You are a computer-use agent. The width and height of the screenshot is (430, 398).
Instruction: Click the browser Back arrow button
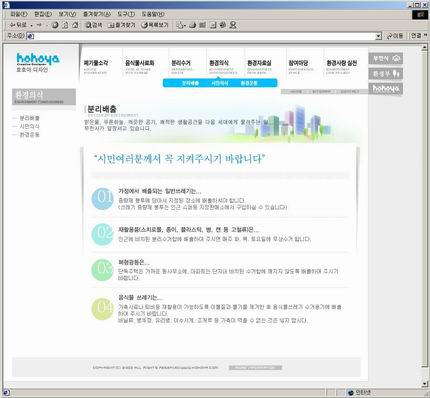click(x=18, y=25)
